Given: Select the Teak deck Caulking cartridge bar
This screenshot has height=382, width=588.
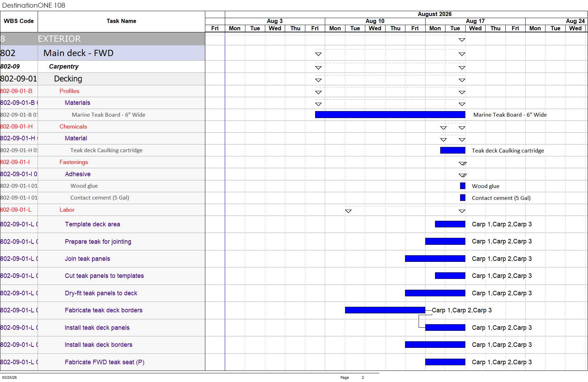Looking at the screenshot, I should [x=452, y=150].
